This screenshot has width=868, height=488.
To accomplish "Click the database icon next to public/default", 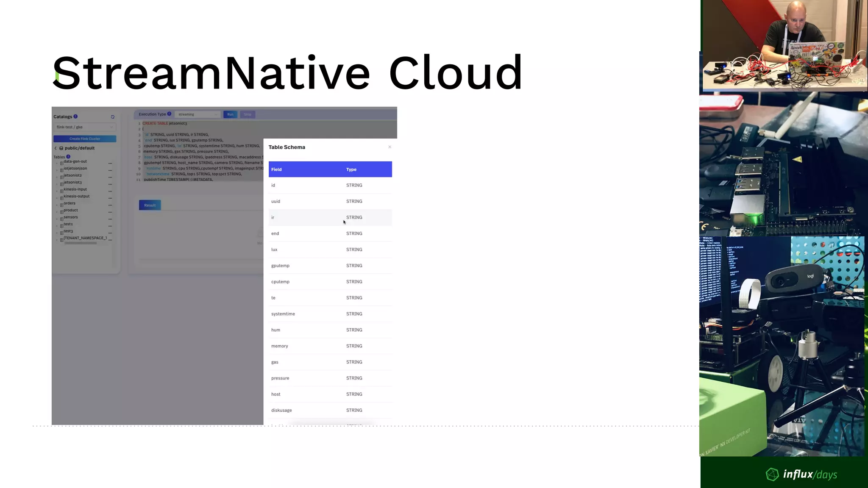I will pyautogui.click(x=61, y=148).
